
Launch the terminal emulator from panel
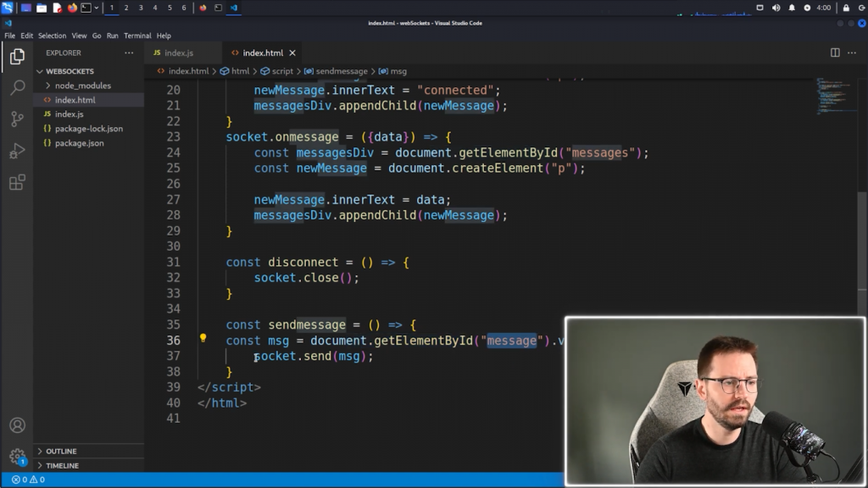coord(86,8)
